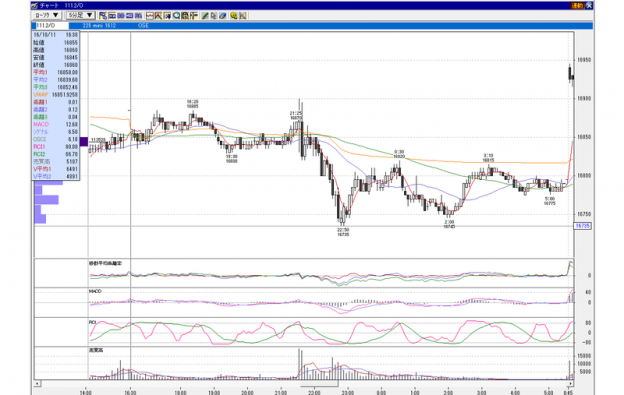This screenshot has width=624, height=395.
Task: Click the technical indicator icon left of magnifier
Action: [x=167, y=16]
